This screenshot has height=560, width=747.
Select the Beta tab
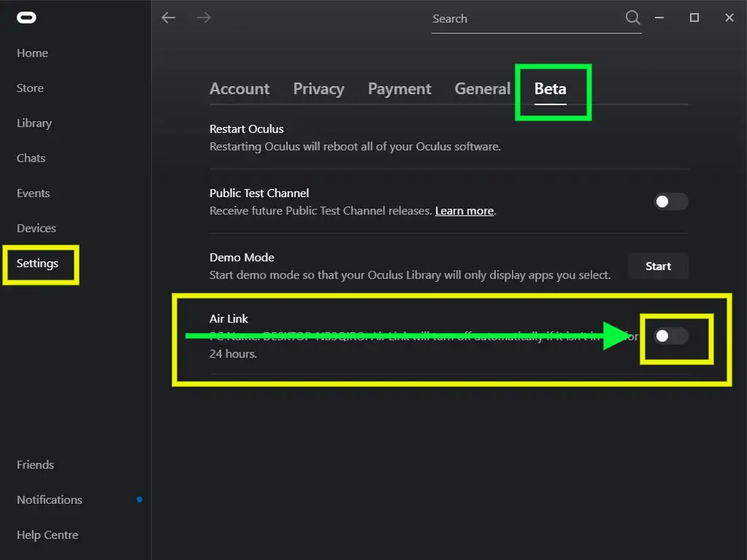coord(551,89)
